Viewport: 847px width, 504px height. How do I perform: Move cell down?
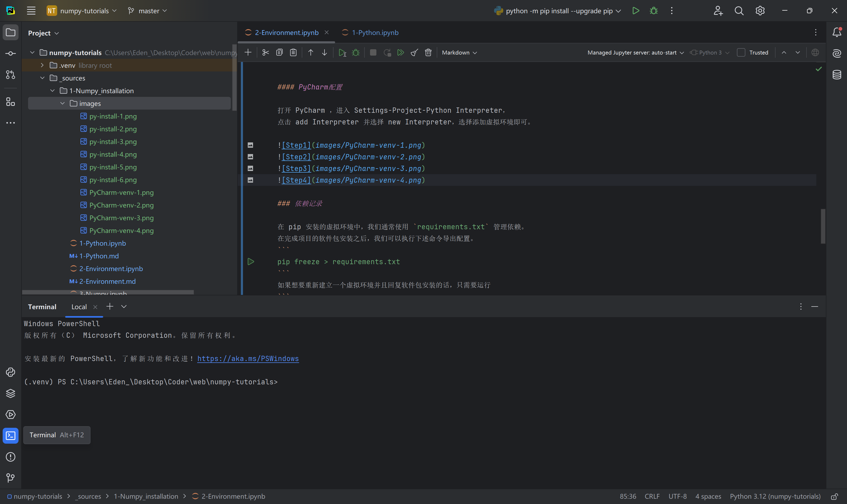pos(324,52)
